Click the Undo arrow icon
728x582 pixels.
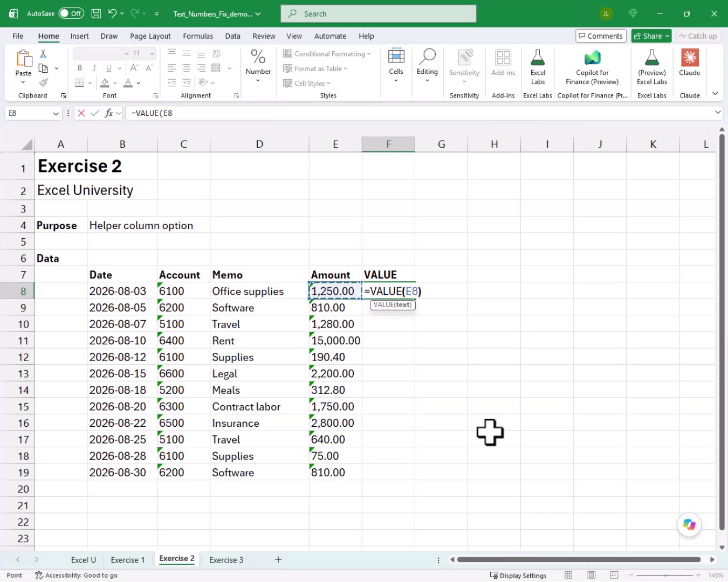(x=112, y=13)
